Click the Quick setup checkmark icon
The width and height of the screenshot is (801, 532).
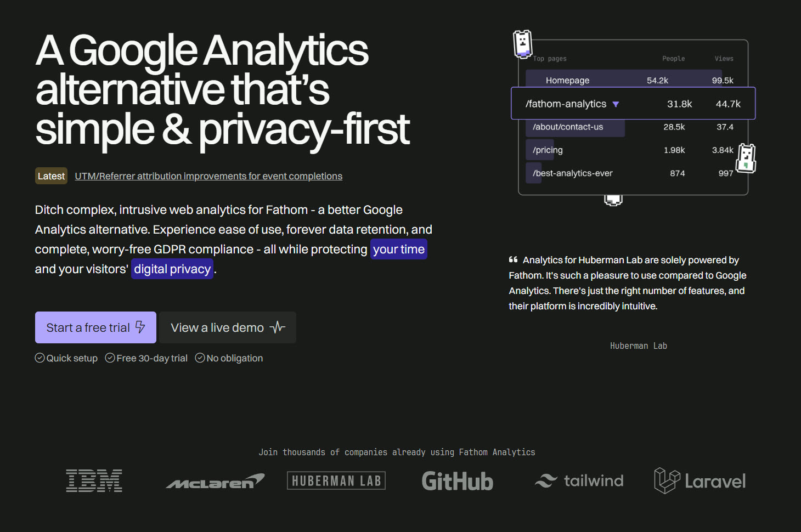(x=40, y=358)
